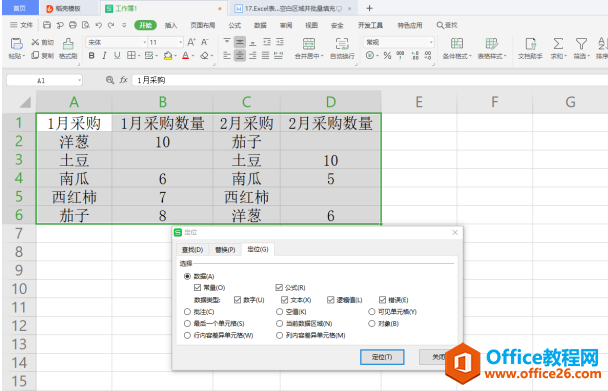Viewport: 608px width, 391px height.
Task: Open the 文件 (File) menu
Action: point(22,25)
